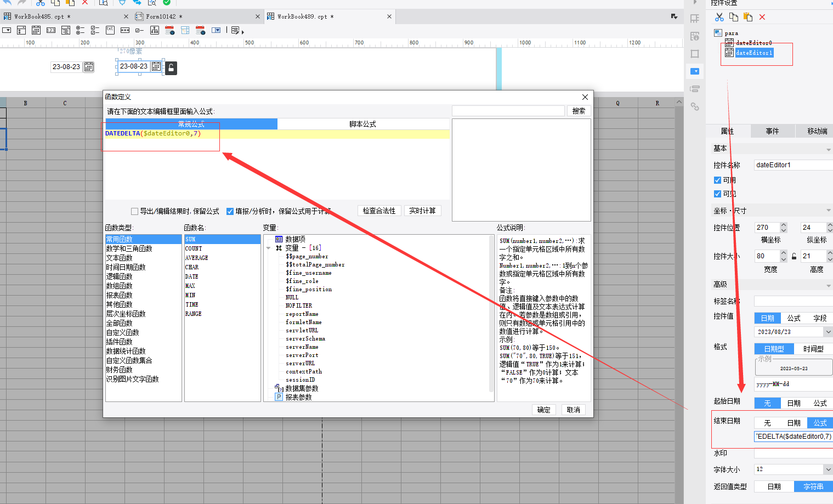Open the floating element panel in the sidebar
The image size is (833, 504).
695,54
